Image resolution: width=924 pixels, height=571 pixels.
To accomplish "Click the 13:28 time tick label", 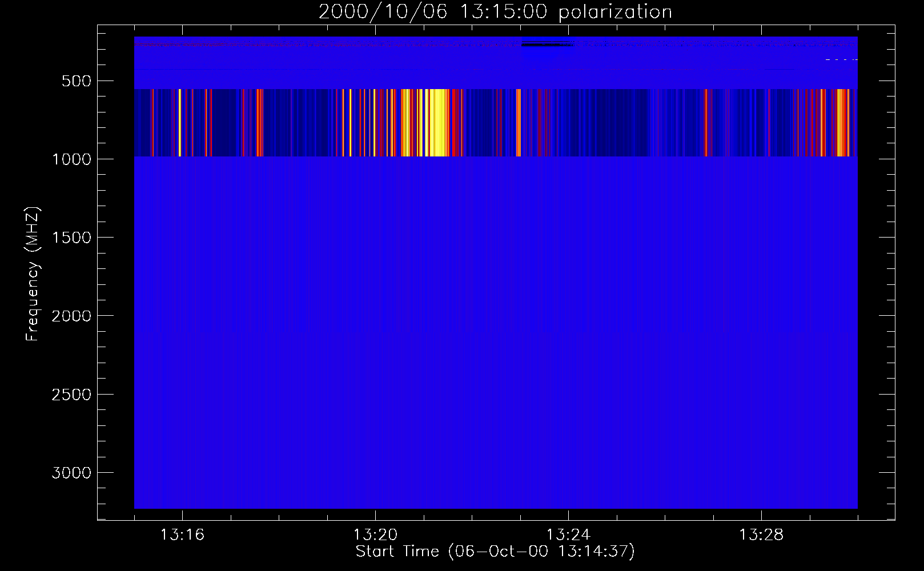I will tap(761, 535).
